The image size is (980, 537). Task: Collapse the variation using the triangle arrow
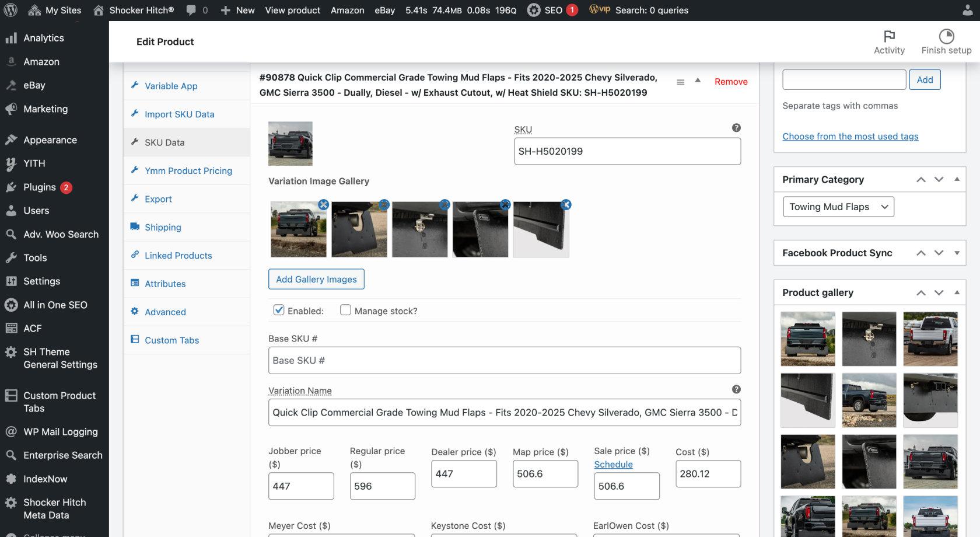tap(698, 81)
